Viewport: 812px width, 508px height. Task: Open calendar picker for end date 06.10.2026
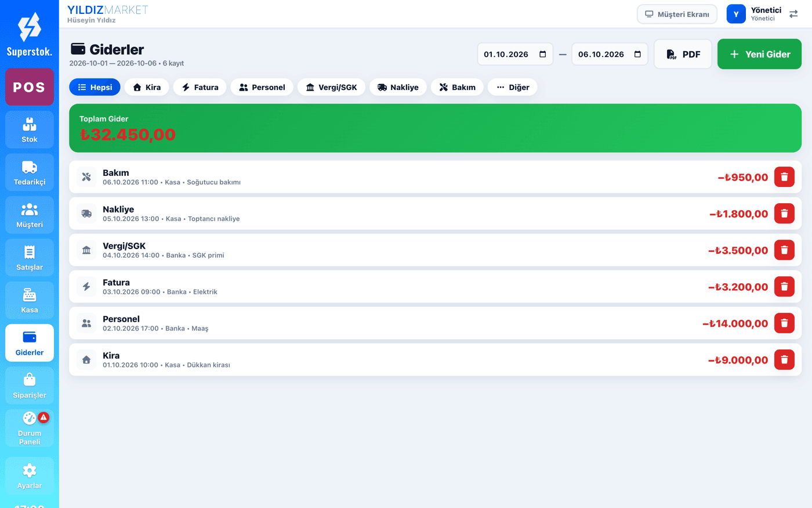pyautogui.click(x=637, y=54)
